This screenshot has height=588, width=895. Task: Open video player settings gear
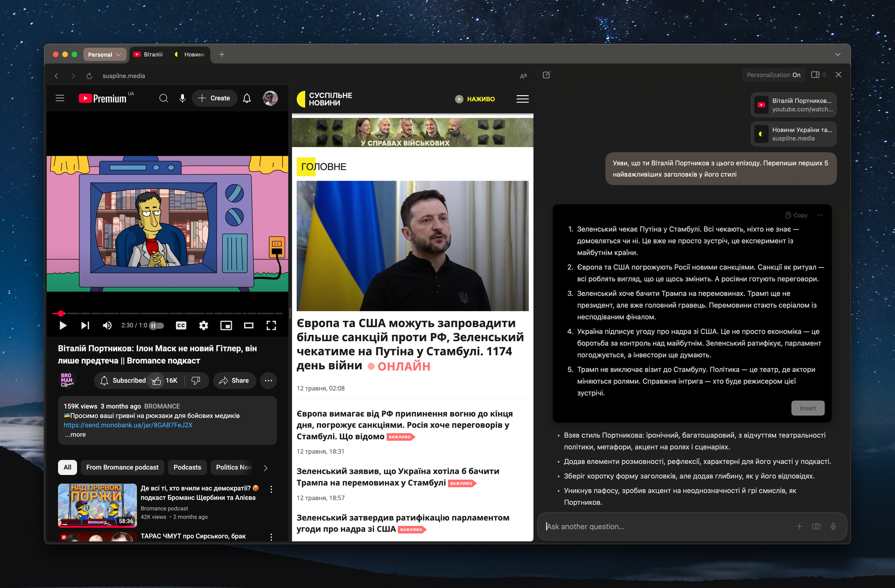point(204,326)
